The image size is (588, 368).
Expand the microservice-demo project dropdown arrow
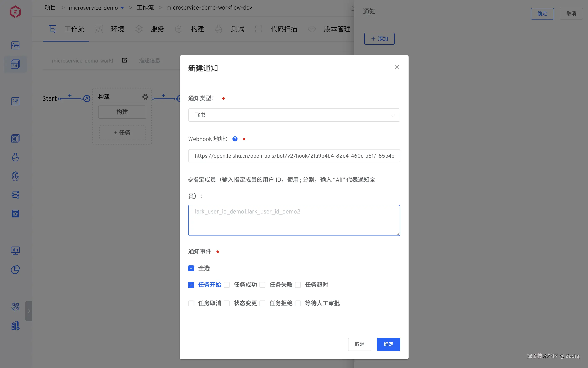point(122,8)
